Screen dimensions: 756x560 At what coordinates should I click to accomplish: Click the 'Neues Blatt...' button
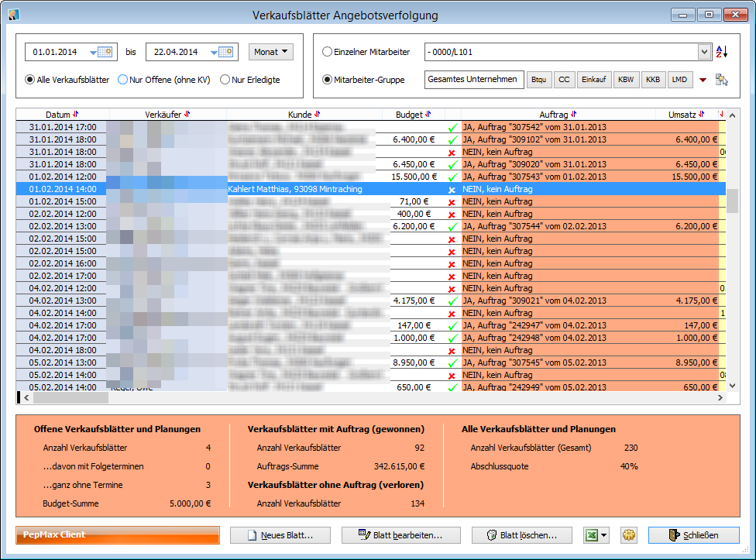(x=281, y=535)
